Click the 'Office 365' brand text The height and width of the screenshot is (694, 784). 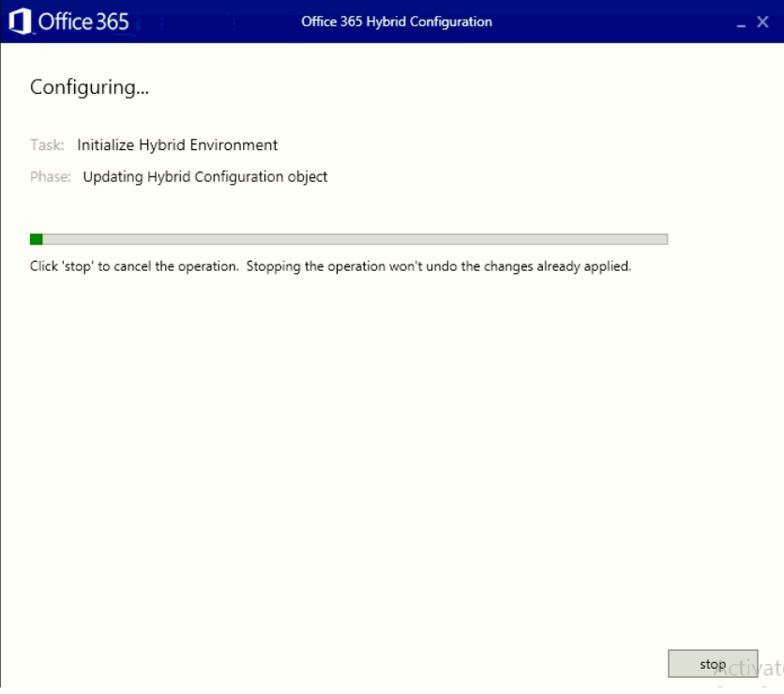click(x=83, y=22)
